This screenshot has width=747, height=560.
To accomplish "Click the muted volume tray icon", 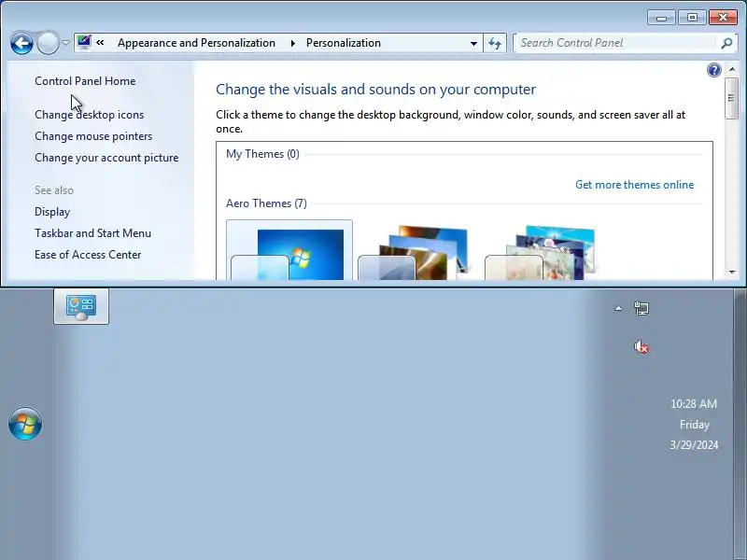I will (x=641, y=347).
